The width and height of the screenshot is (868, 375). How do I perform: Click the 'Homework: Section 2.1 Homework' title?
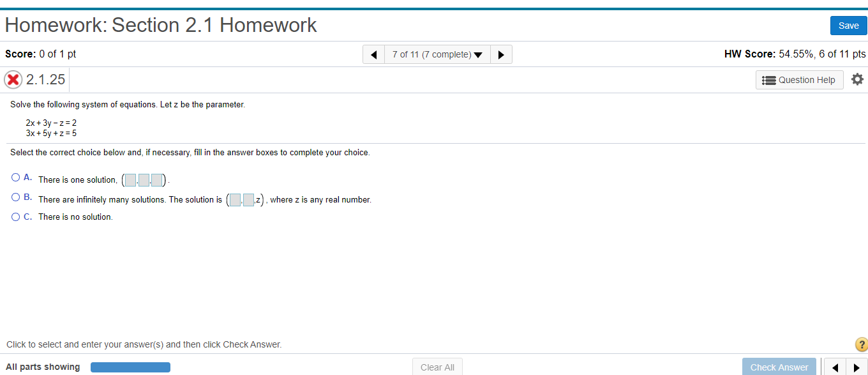coord(161,25)
